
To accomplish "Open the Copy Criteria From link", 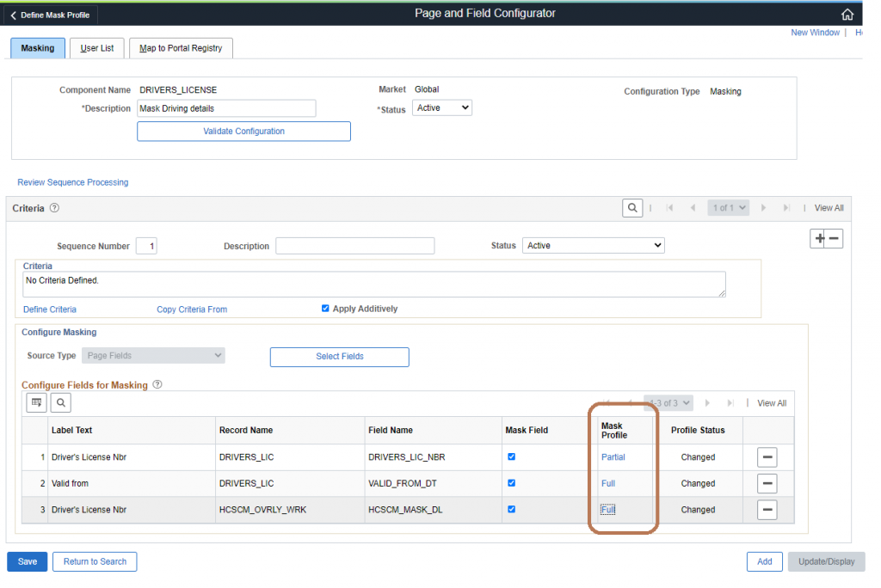I will [x=192, y=309].
